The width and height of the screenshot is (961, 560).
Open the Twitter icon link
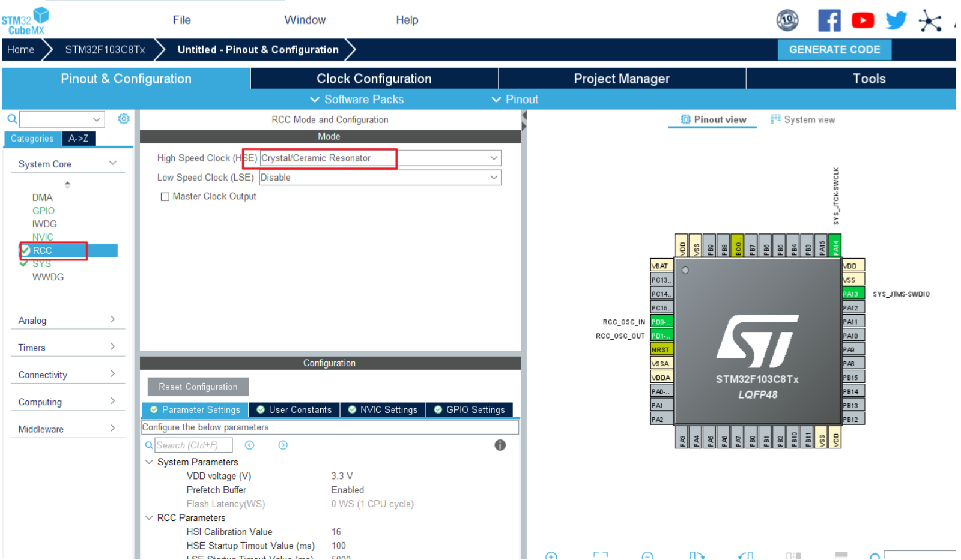[896, 20]
